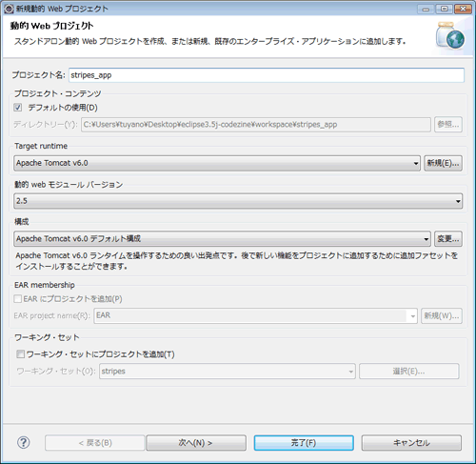Click the 動的 Web プロジェクト heading

tap(51, 26)
